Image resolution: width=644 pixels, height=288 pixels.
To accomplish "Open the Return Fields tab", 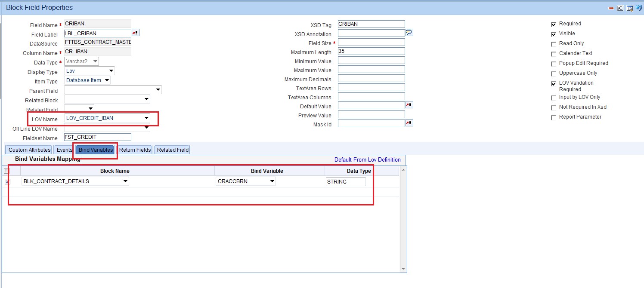I will (135, 150).
